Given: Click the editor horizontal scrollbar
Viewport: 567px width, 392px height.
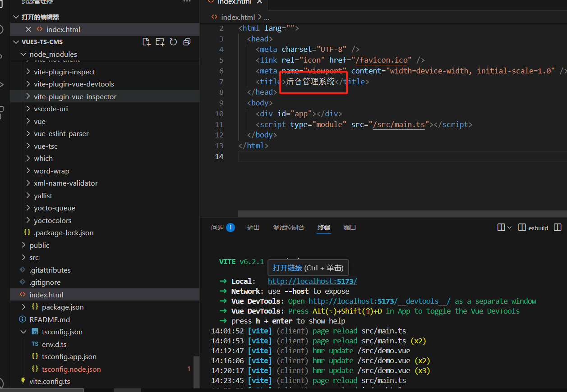Looking at the screenshot, I should pyautogui.click(x=402, y=214).
